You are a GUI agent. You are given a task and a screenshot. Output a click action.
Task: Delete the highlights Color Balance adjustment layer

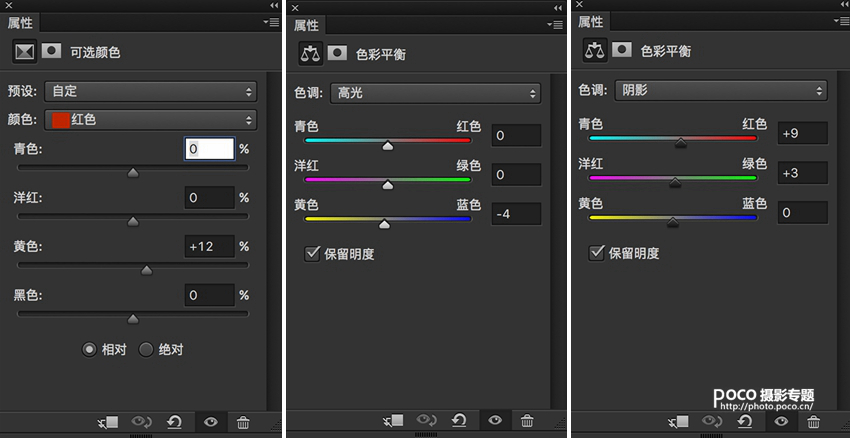click(528, 421)
